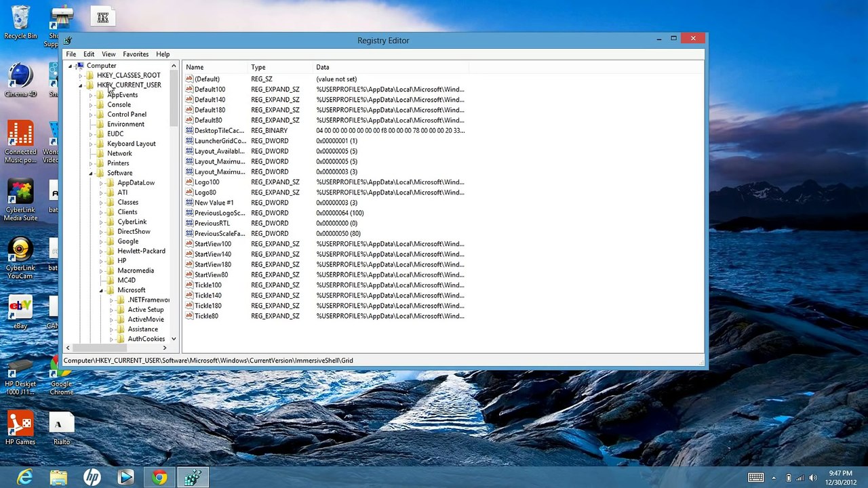Collapse the Software key arrow
The width and height of the screenshot is (868, 488).
click(x=91, y=174)
